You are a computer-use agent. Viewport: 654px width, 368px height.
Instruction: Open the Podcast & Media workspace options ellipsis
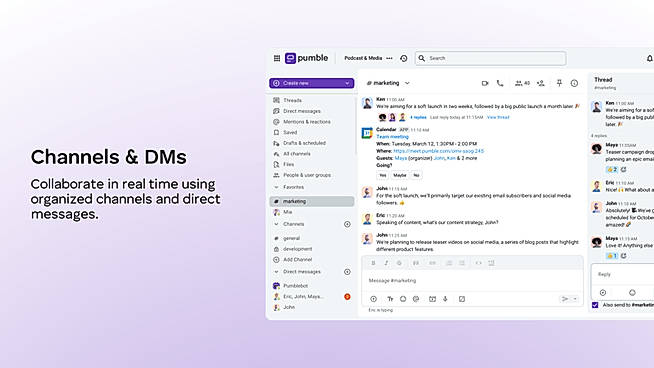coord(389,58)
